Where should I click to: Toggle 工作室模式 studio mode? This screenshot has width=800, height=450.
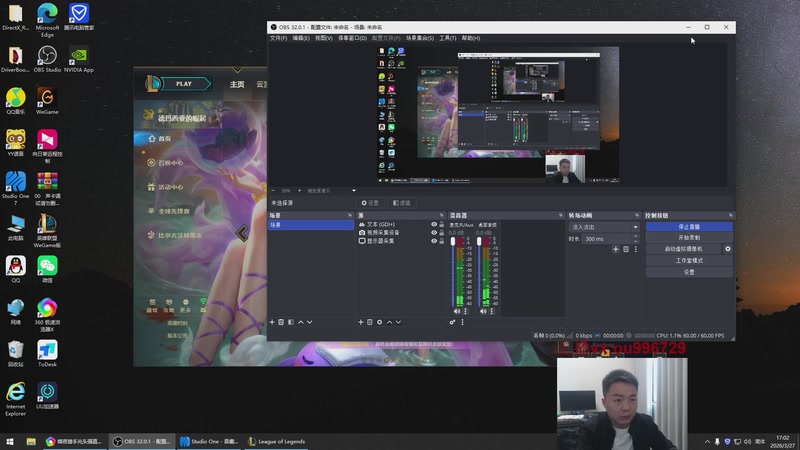689,261
